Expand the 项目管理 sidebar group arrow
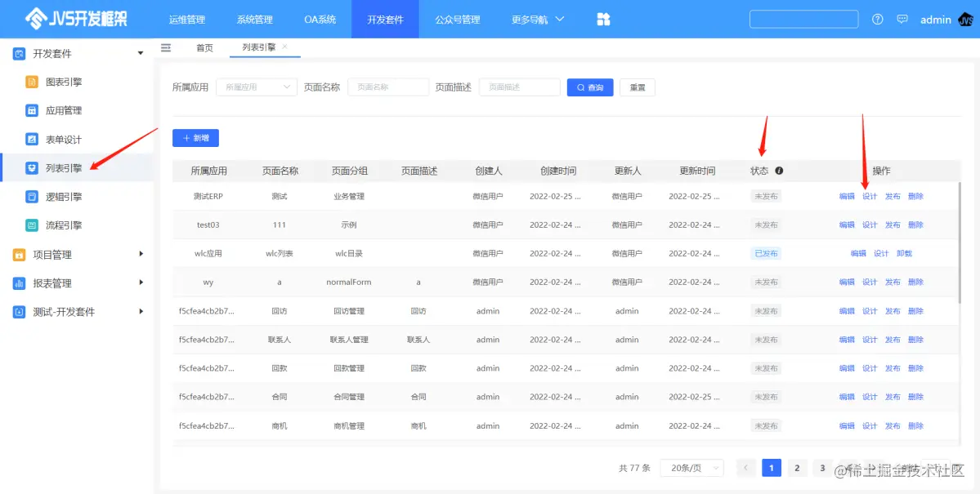Viewport: 980px width, 494px height. click(141, 254)
